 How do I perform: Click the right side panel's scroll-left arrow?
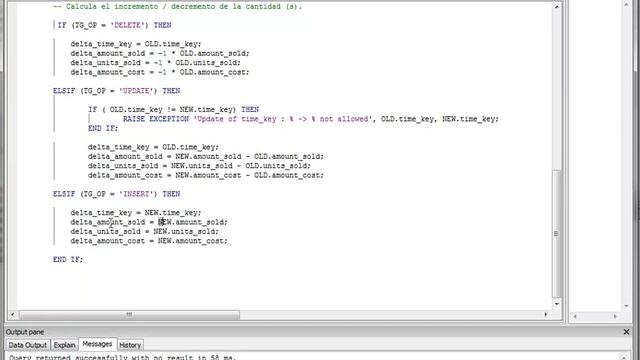575,316
